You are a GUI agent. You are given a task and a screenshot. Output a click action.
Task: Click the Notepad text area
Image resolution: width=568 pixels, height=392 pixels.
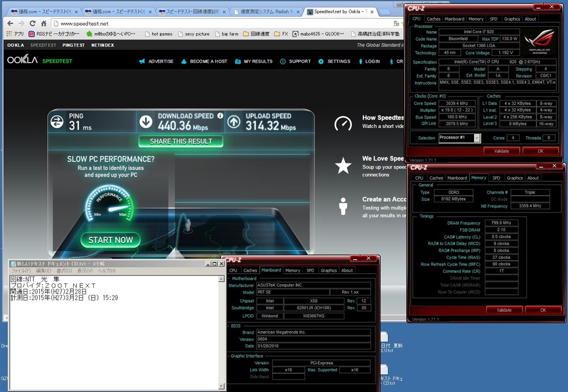point(114,332)
